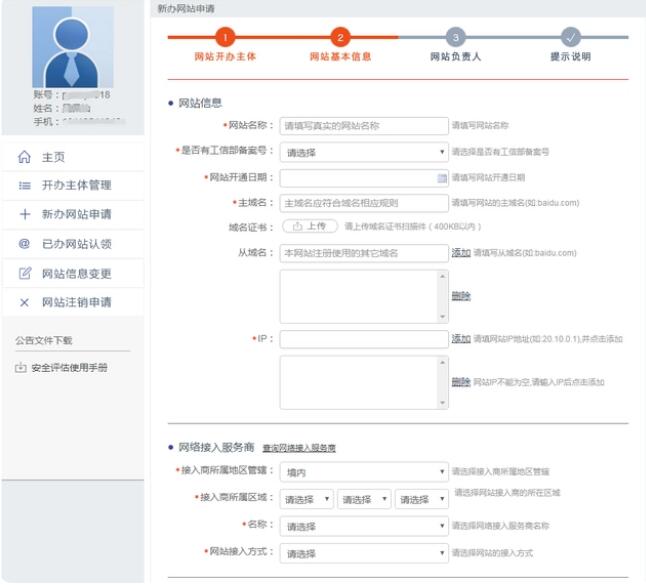Click the 网站负责人 step label
The height and width of the screenshot is (585, 646).
tap(456, 57)
